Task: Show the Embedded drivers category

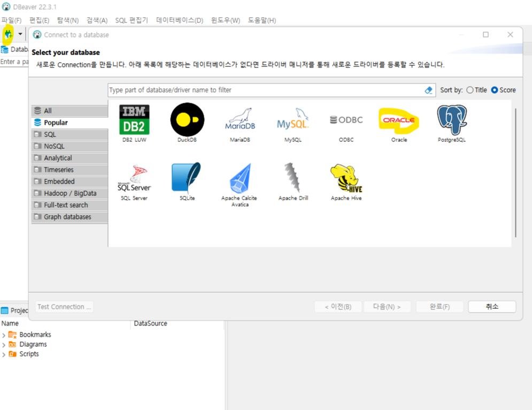Action: pyautogui.click(x=70, y=181)
